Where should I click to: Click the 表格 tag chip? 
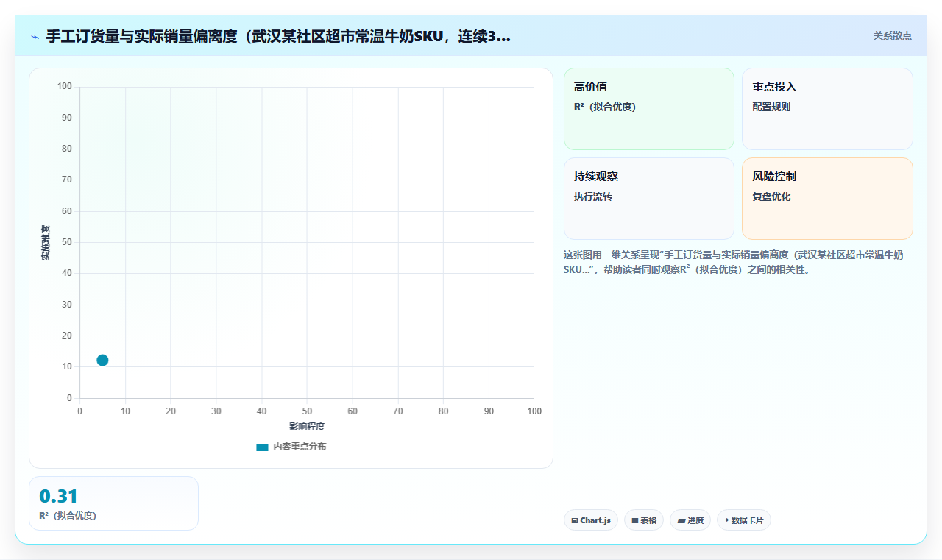coord(644,520)
